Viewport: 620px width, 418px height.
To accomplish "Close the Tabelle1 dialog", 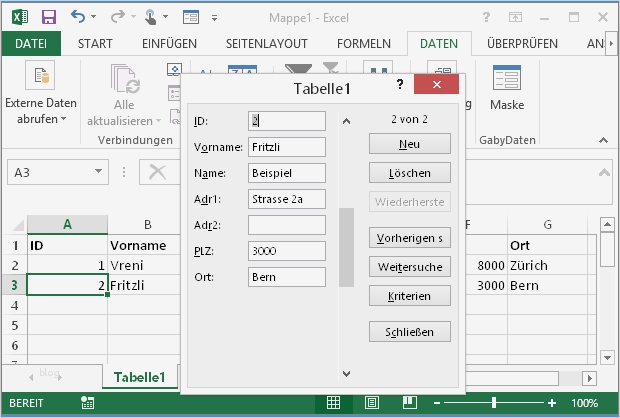I will (x=437, y=84).
